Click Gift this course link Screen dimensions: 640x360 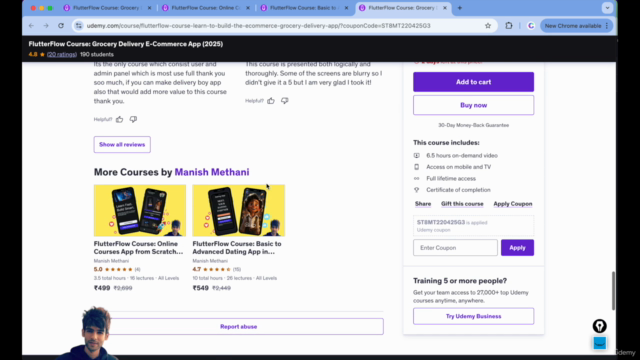(x=462, y=204)
